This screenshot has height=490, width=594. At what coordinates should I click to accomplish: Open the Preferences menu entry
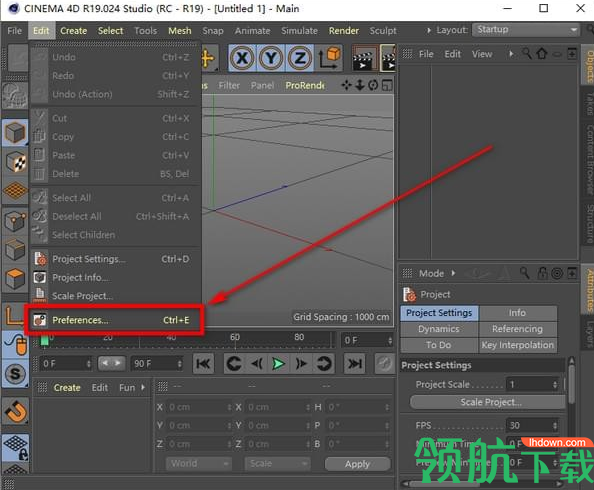115,320
